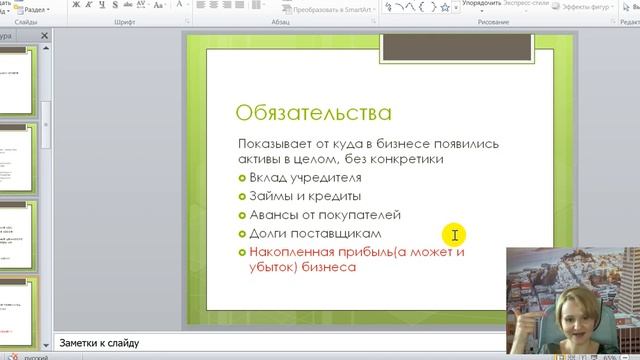This screenshot has height=360, width=640.
Task: Open the columns layout button
Action: pyautogui.click(x=257, y=5)
